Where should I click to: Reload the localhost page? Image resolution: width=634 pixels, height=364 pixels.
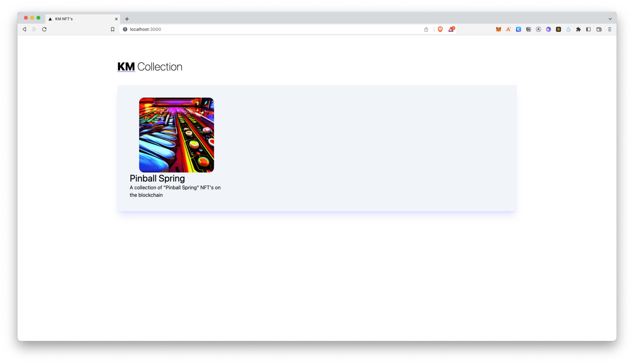click(44, 29)
